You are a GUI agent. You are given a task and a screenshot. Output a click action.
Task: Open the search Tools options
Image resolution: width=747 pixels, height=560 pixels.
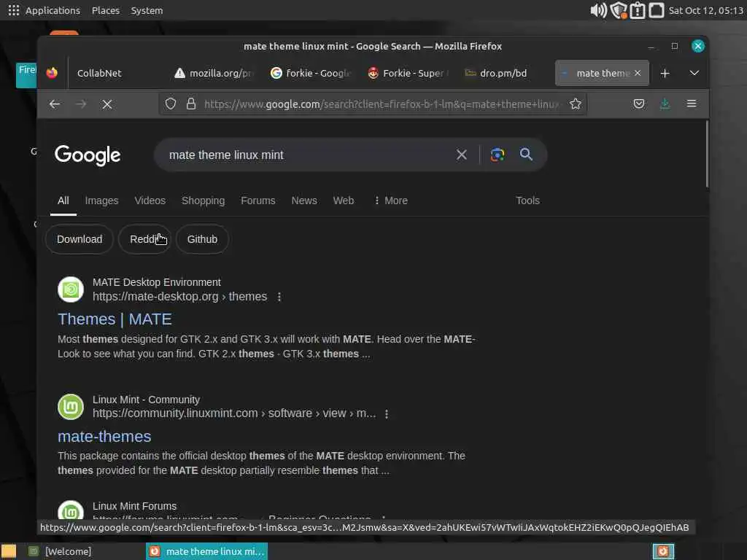click(x=528, y=201)
